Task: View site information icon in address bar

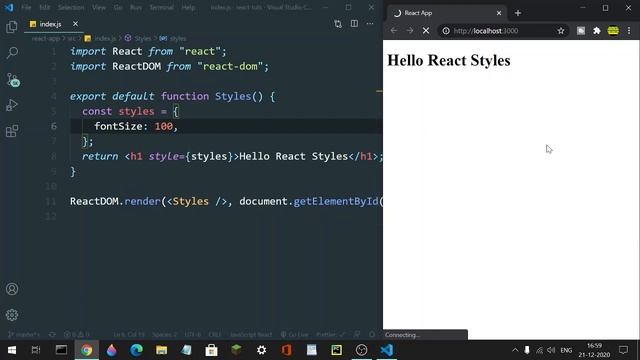Action: [x=446, y=31]
